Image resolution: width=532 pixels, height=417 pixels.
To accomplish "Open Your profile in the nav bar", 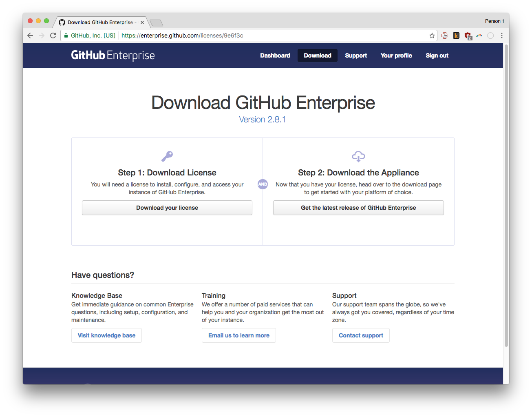I will coord(396,55).
